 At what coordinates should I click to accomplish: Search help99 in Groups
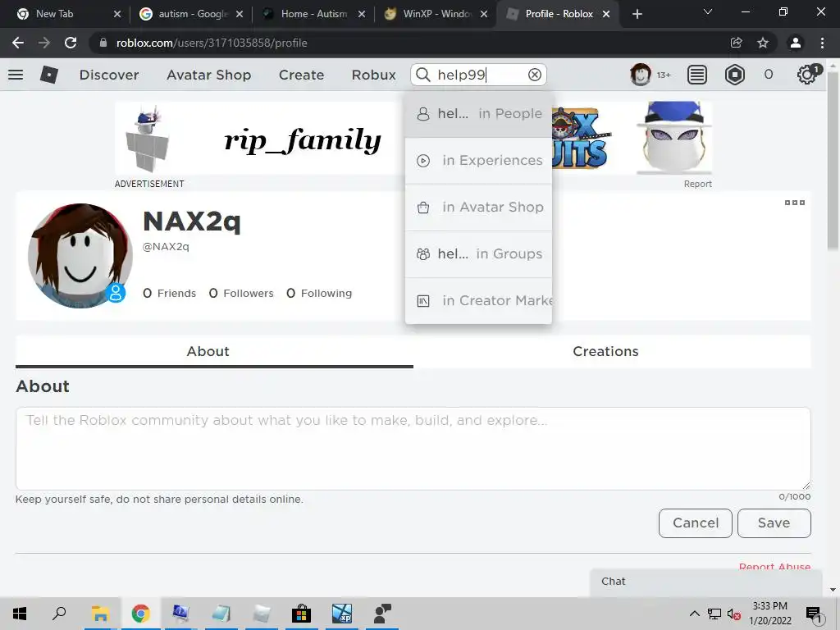click(478, 254)
